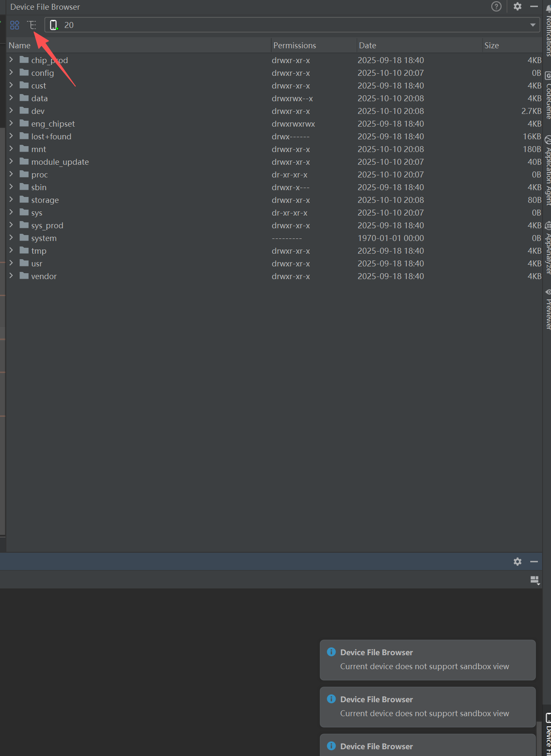Viewport: 551px width, 756px height.
Task: Open the device selector dropdown showing 20
Action: click(292, 25)
